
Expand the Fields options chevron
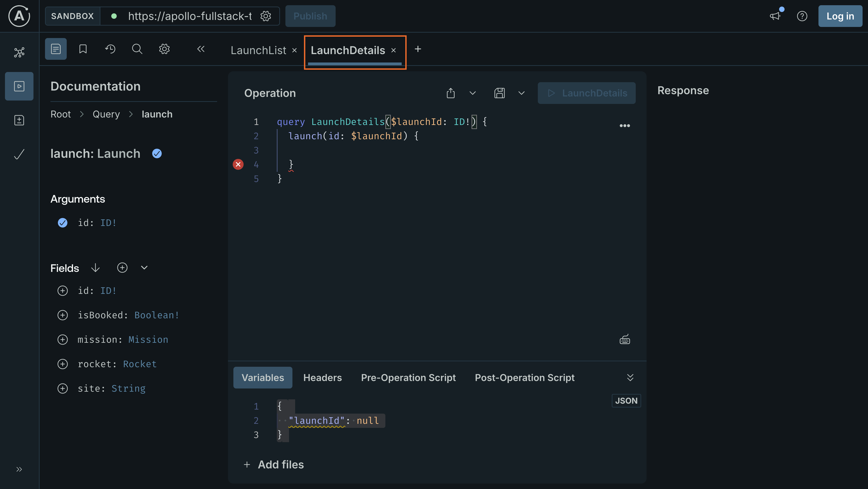click(x=144, y=267)
